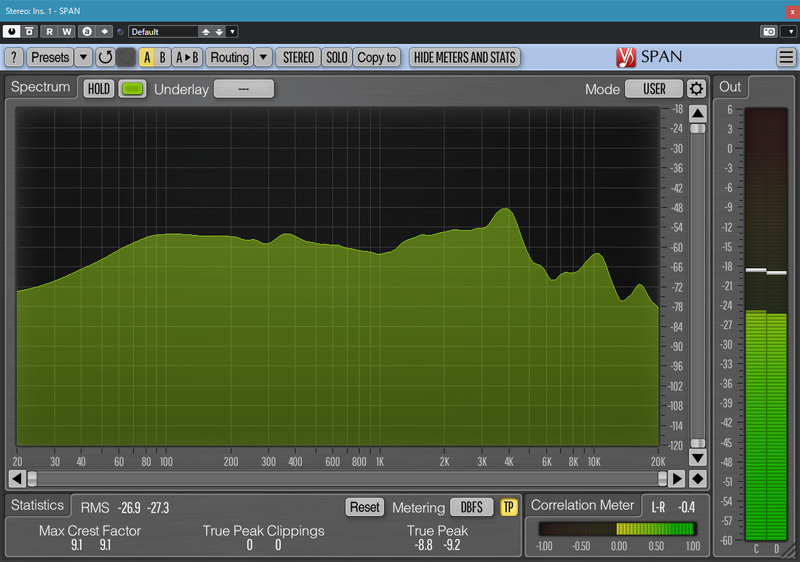This screenshot has height=562, width=800.
Task: Enable Read automation (R) button
Action: pyautogui.click(x=49, y=32)
